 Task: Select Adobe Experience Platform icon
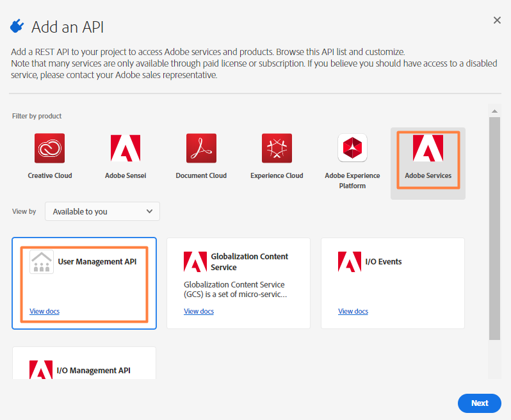coord(352,148)
